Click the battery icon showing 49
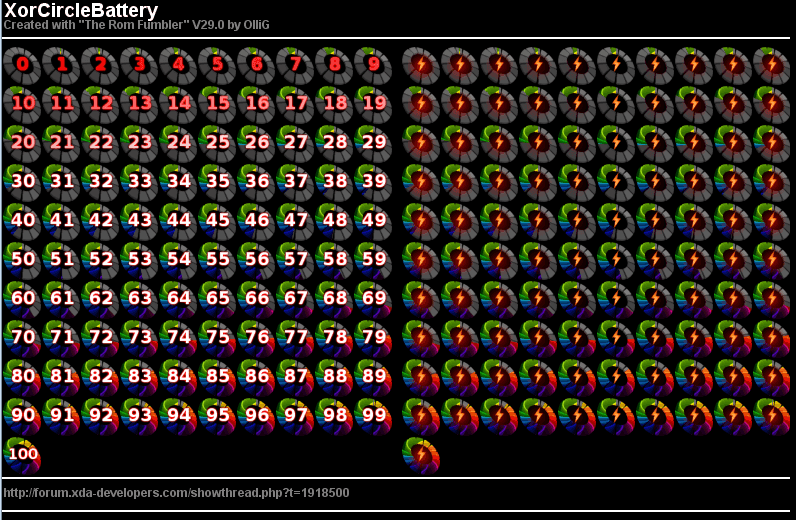796x520 pixels. pos(373,221)
